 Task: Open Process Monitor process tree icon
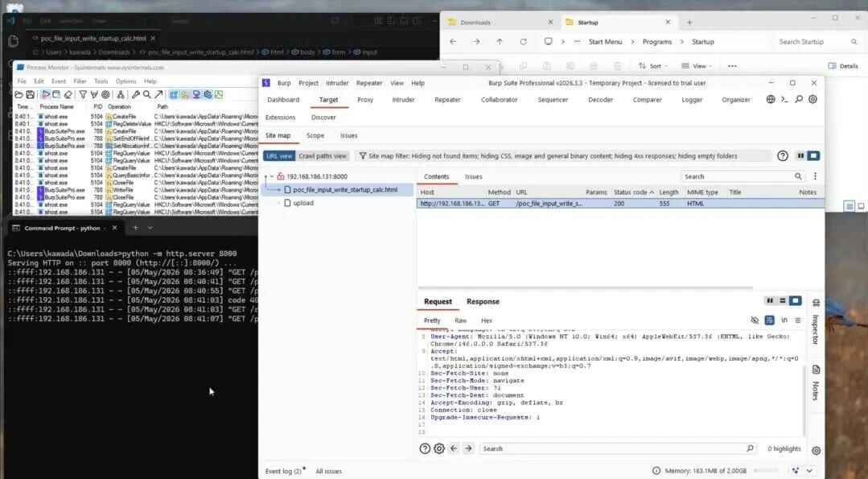pos(120,95)
